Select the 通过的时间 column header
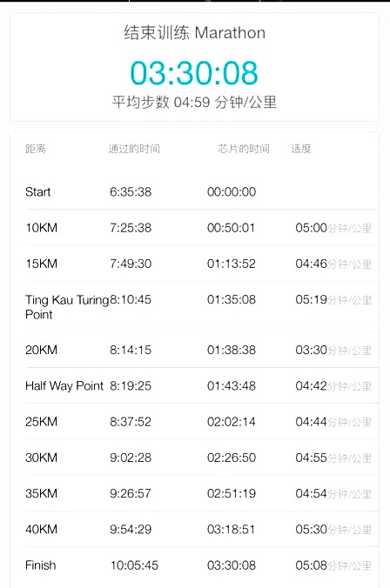Image resolution: width=390 pixels, height=588 pixels. coord(134,149)
